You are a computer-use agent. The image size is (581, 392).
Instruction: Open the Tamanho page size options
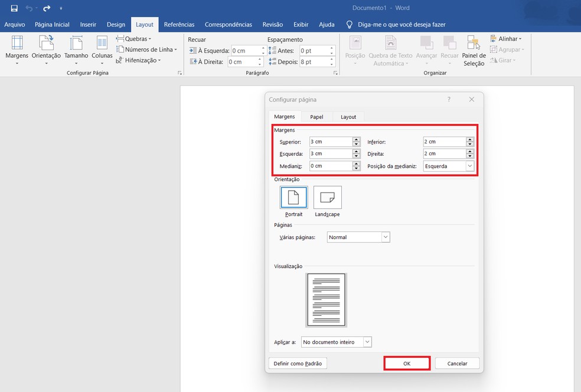tap(76, 50)
